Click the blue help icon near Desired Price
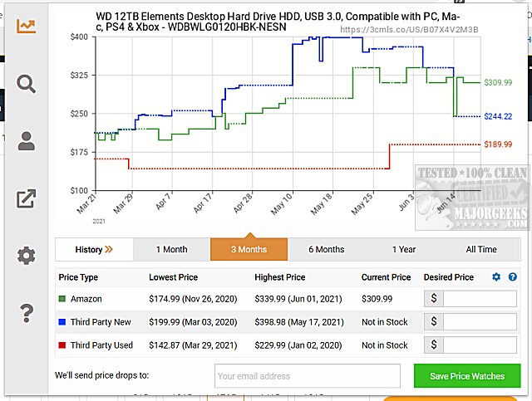 tap(513, 277)
